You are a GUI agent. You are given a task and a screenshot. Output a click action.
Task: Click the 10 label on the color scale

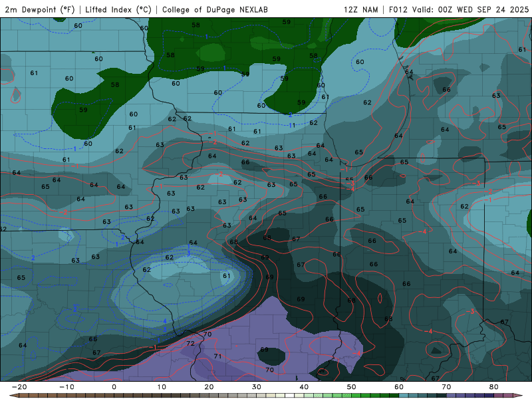click(162, 387)
